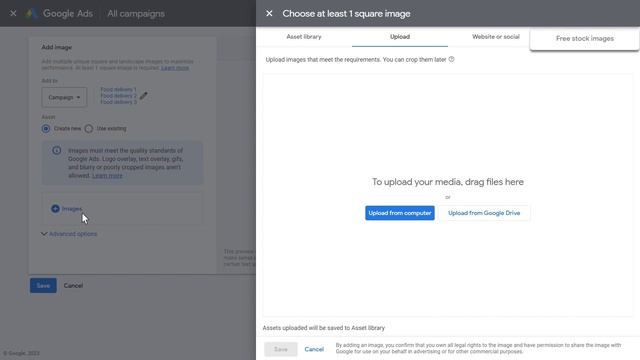
Task: Click the Food delivery 3 campaign text
Action: tap(118, 102)
